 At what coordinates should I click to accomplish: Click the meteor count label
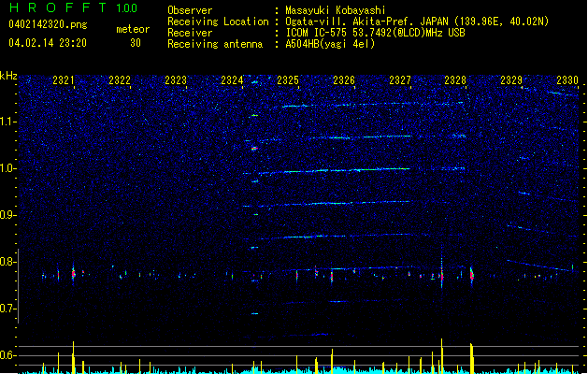(x=133, y=29)
